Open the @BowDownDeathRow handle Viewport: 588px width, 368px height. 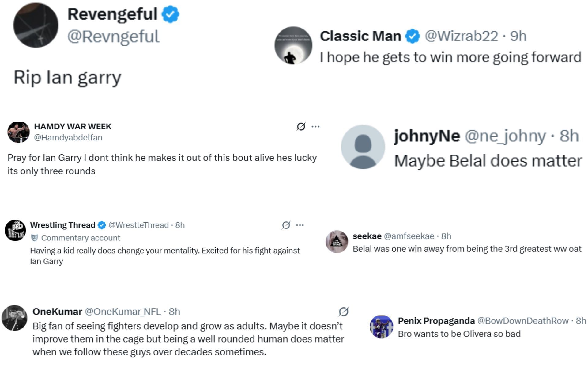tap(523, 321)
